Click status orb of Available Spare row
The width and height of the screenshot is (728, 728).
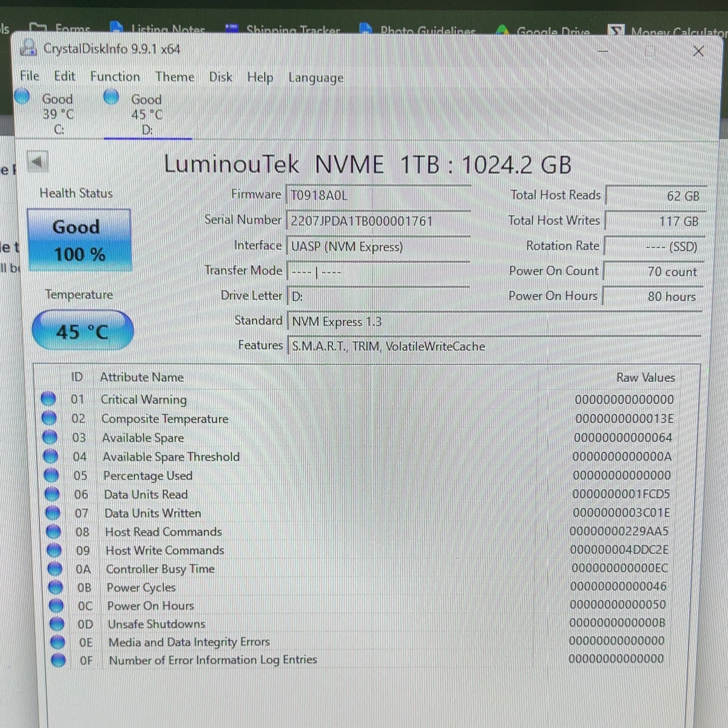[x=50, y=437]
